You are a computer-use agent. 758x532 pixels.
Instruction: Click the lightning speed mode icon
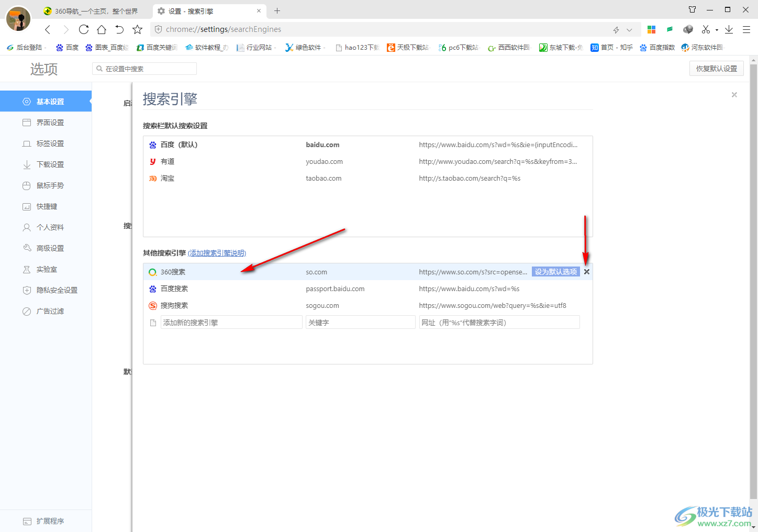tap(616, 30)
